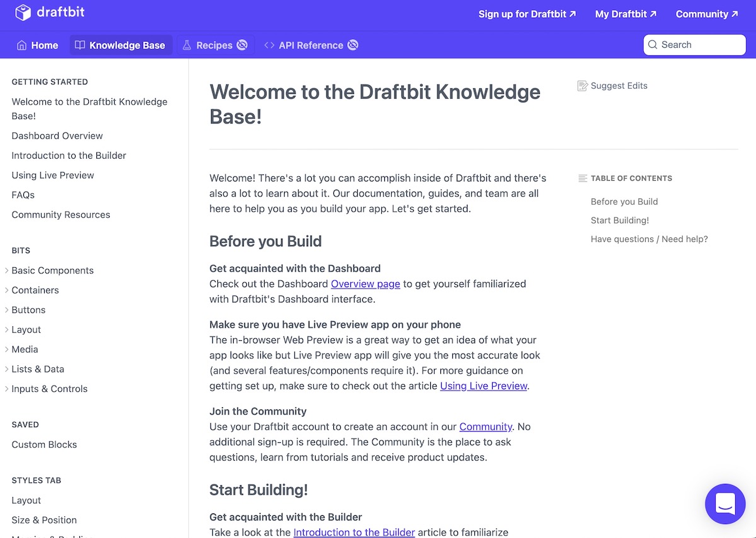Go to the Home tab
Viewport: 756px width, 538px height.
[37, 45]
